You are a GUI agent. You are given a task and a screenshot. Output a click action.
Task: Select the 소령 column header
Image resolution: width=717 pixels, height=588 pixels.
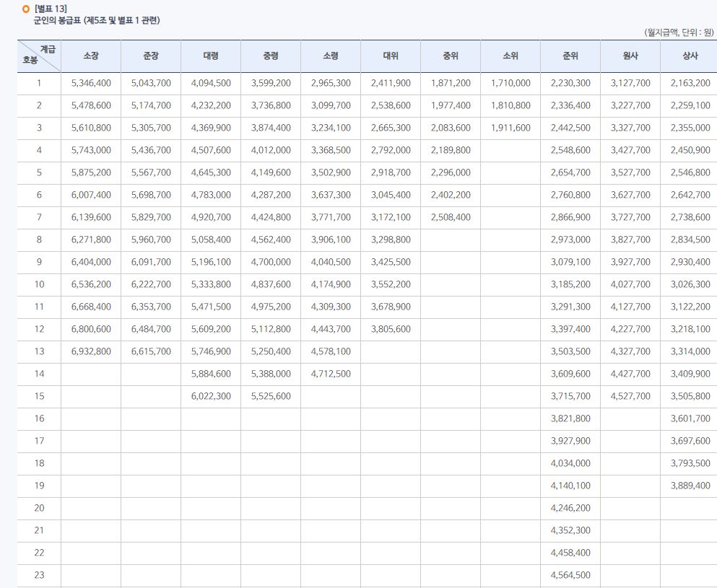click(331, 56)
